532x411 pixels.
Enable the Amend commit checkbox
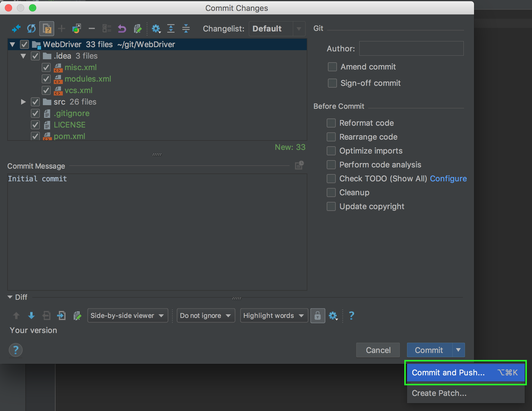pos(332,67)
